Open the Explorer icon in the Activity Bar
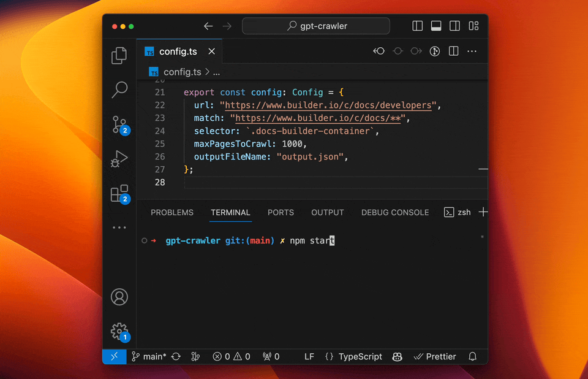588x379 pixels. (x=119, y=55)
